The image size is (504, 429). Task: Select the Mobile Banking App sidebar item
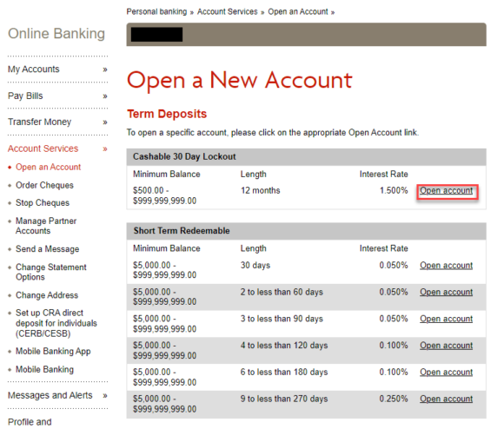click(x=53, y=352)
